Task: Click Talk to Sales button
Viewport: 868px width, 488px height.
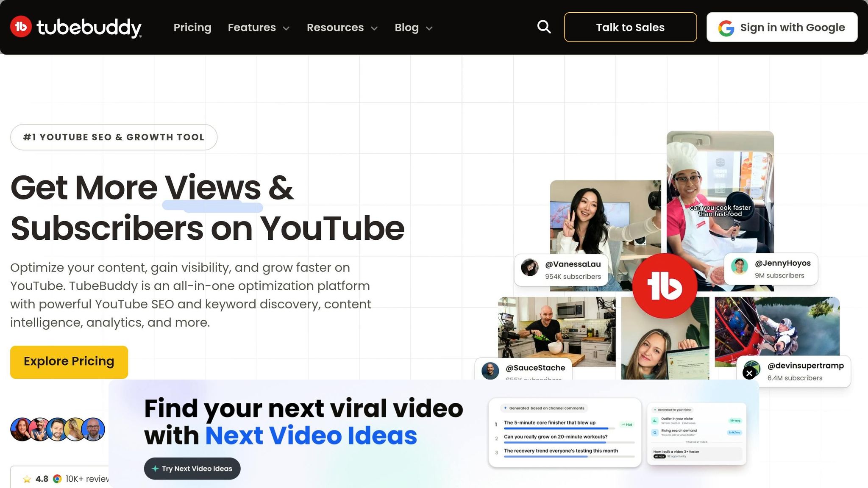Action: pyautogui.click(x=630, y=27)
